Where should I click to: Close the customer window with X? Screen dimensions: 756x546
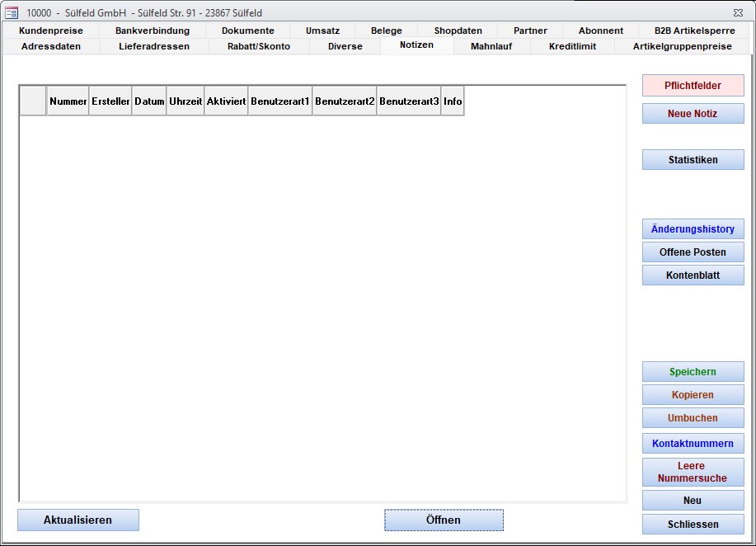coord(737,12)
